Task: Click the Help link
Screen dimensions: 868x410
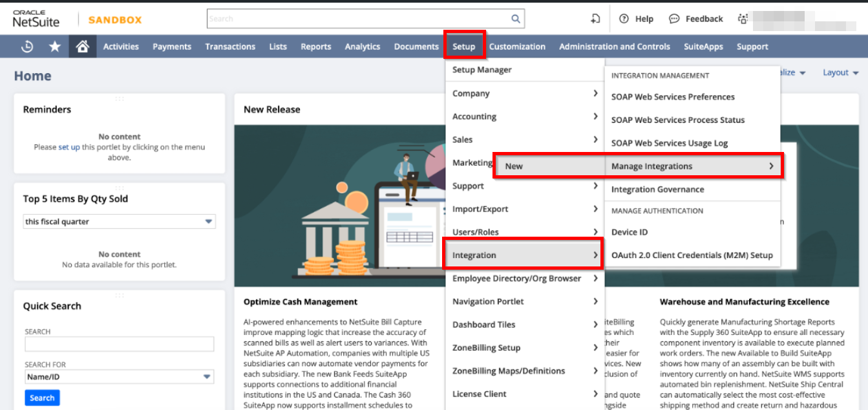Action: point(644,19)
